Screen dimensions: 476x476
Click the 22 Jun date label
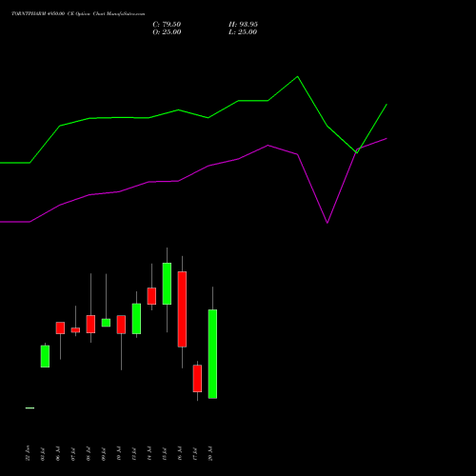[x=28, y=453]
